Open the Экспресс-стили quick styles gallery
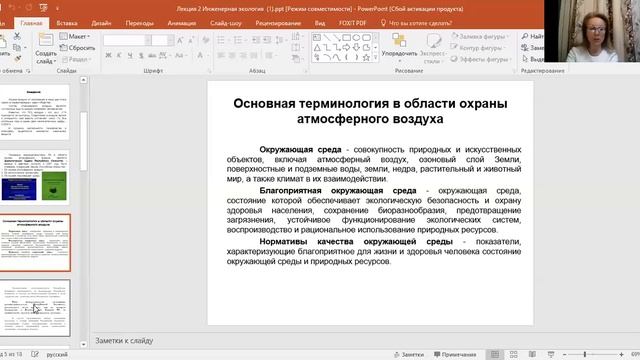 433,48
